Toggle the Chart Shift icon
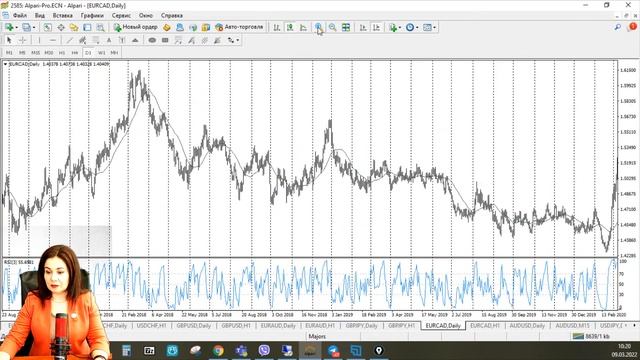Viewport: 640px width, 360px height. coord(376,27)
